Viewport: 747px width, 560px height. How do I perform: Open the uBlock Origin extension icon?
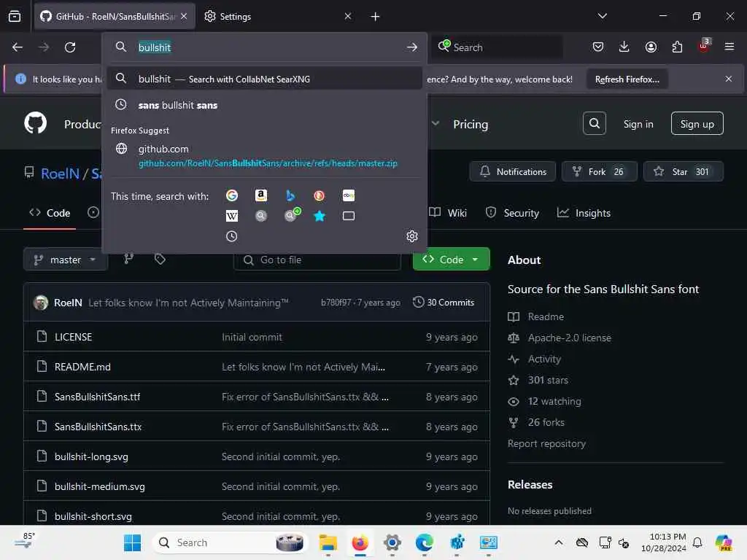click(x=704, y=46)
